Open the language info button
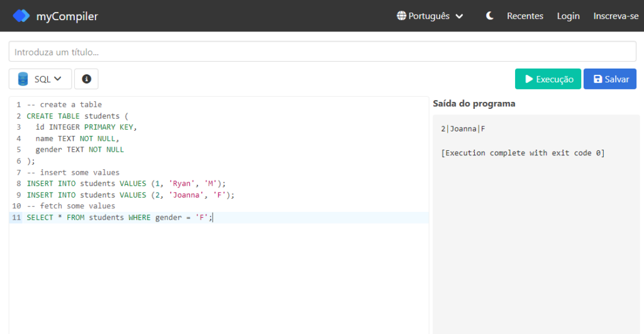Image resolution: width=644 pixels, height=334 pixels. [x=86, y=79]
